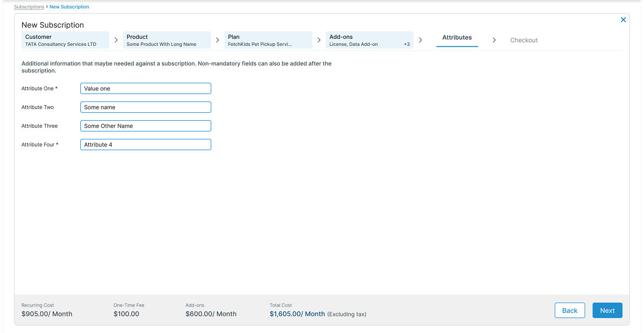This screenshot has height=333, width=644.
Task: Open the Subscriptions breadcrumb link
Action: [x=29, y=7]
